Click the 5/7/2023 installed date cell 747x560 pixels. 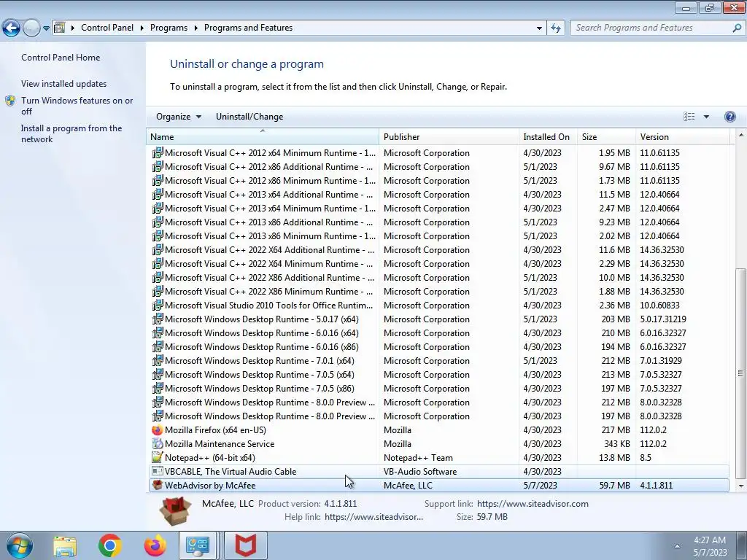point(540,485)
